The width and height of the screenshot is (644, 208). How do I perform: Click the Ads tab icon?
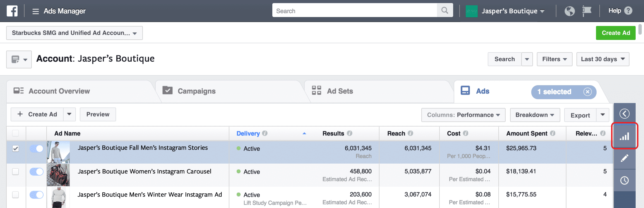point(465,90)
